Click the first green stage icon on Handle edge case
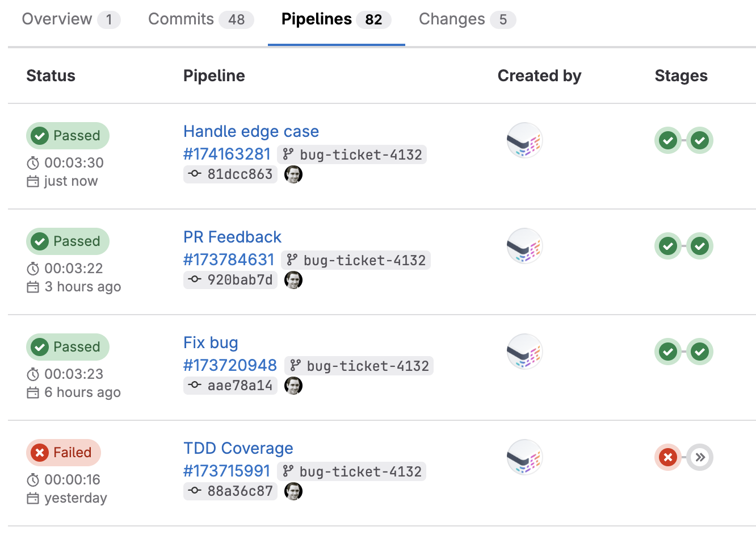756x535 pixels. click(x=668, y=140)
